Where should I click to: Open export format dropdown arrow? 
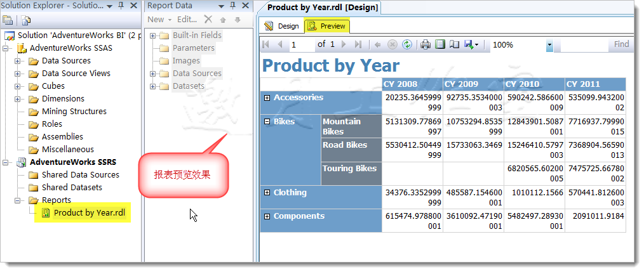[476, 45]
